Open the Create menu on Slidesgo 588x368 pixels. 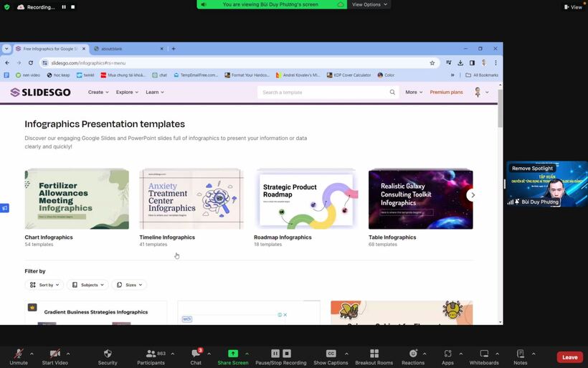click(x=98, y=93)
